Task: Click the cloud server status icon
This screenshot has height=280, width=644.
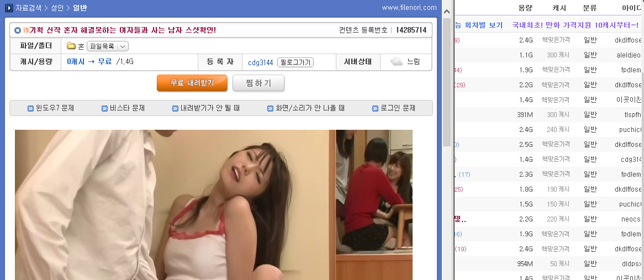Action: (397, 62)
